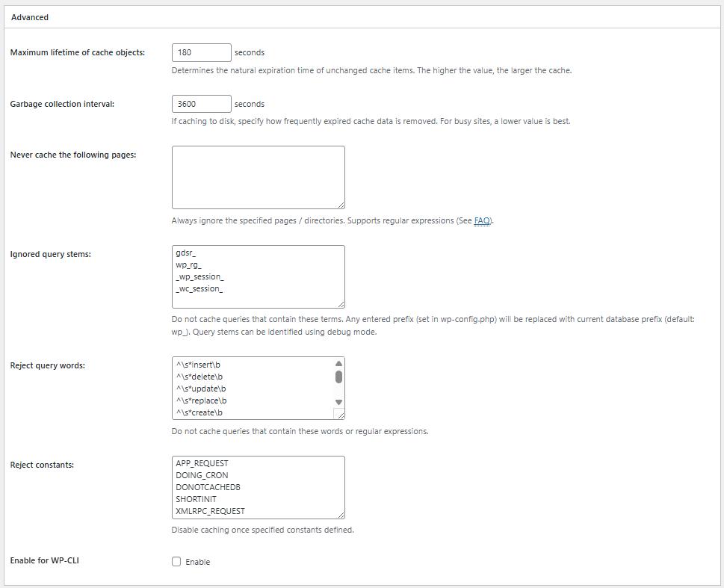
Task: Place cursor on the ^\s*delete\b line
Action: pos(200,377)
